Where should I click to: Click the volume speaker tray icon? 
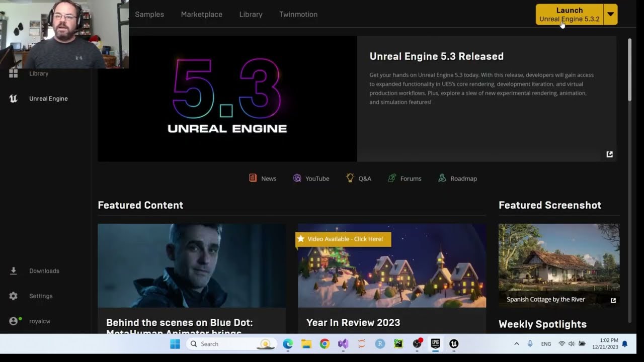point(572,344)
